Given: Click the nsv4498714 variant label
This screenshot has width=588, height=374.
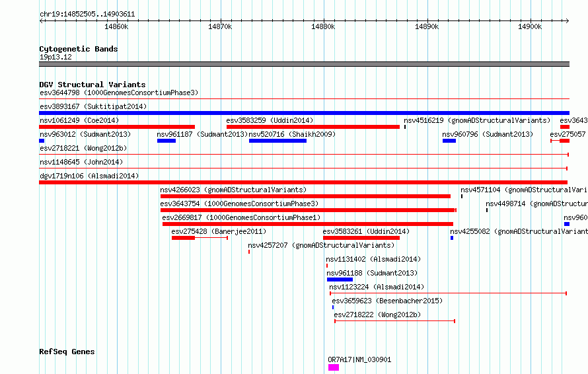Looking at the screenshot, I should pyautogui.click(x=536, y=204).
